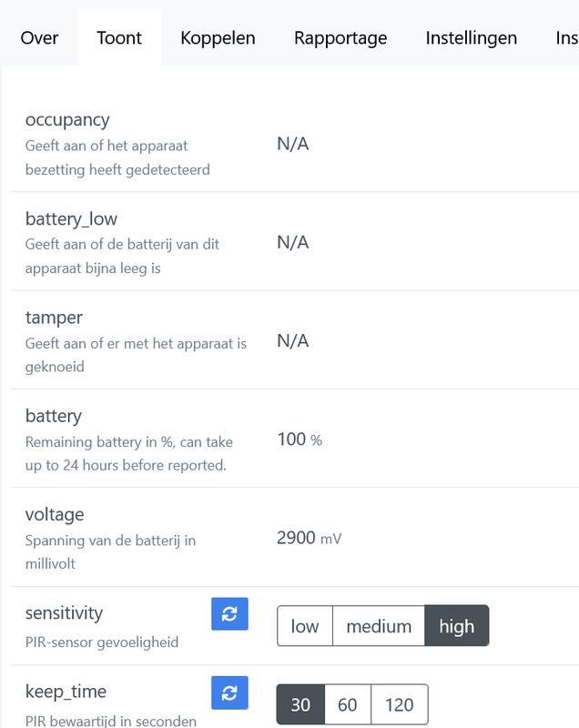Open the Toont tab
The image size is (579, 728).
coord(119,37)
